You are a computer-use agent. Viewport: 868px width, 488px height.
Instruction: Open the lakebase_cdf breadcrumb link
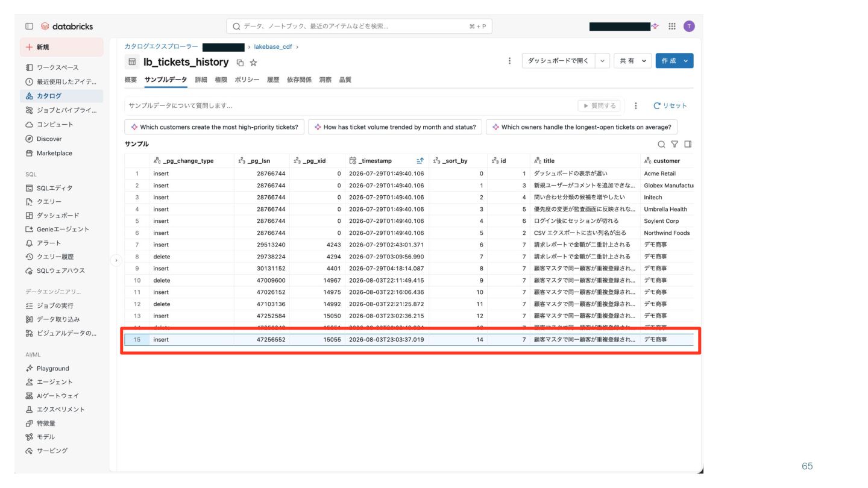point(273,46)
